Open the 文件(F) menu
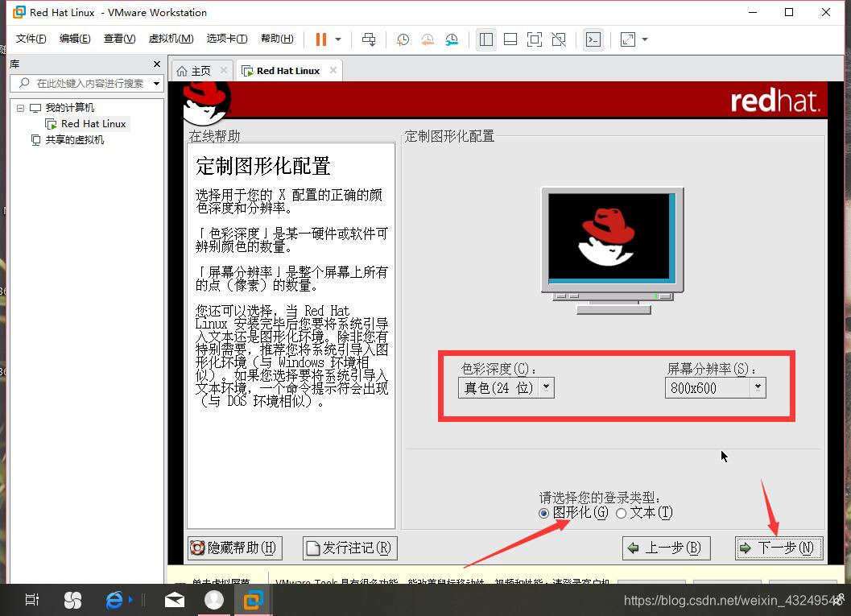Screen dimensions: 851x616 tap(31, 39)
